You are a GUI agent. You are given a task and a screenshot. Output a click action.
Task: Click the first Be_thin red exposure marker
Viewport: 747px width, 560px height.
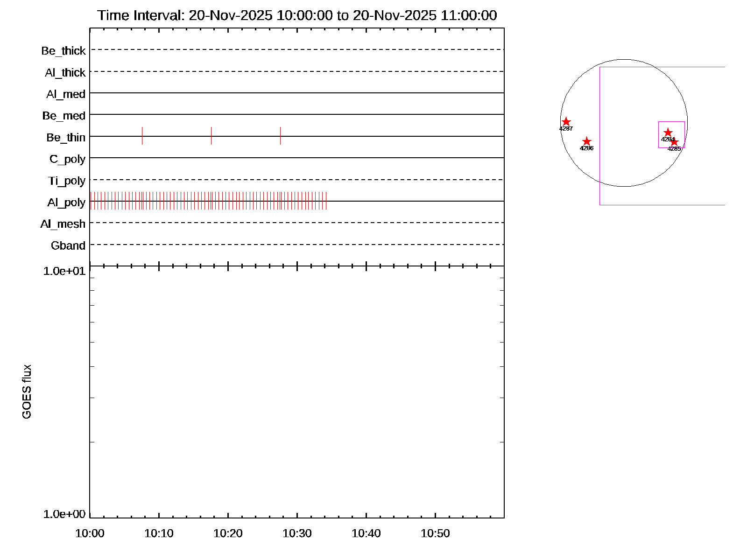[x=142, y=136]
